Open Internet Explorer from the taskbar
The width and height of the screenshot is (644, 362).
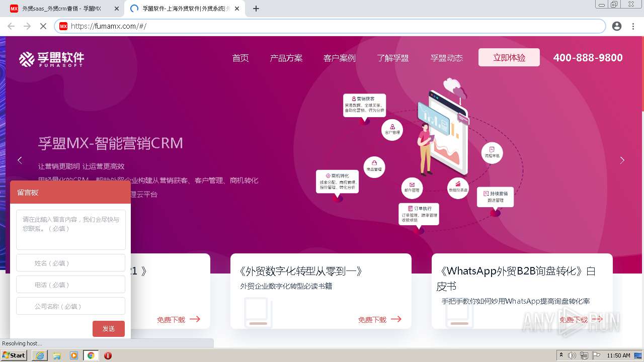click(x=40, y=355)
